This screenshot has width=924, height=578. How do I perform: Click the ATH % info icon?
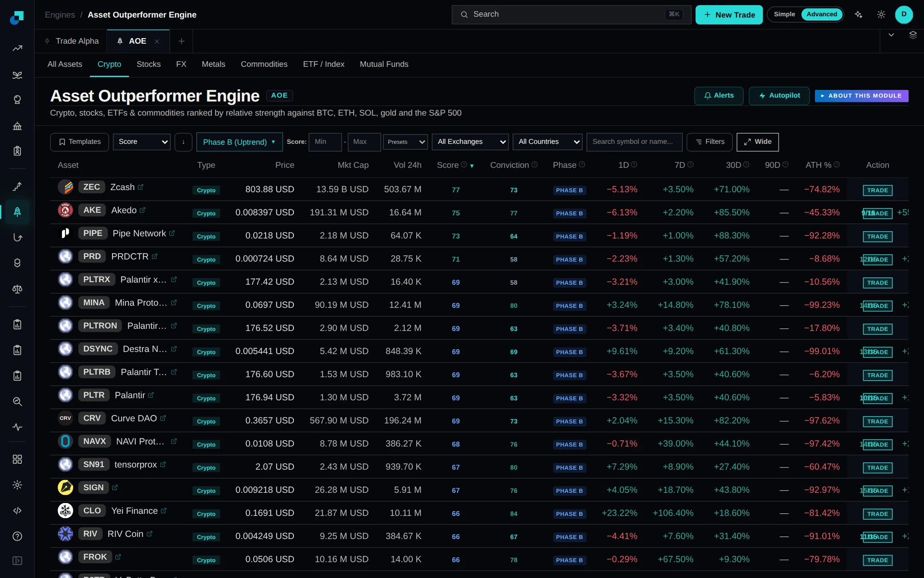(x=837, y=165)
